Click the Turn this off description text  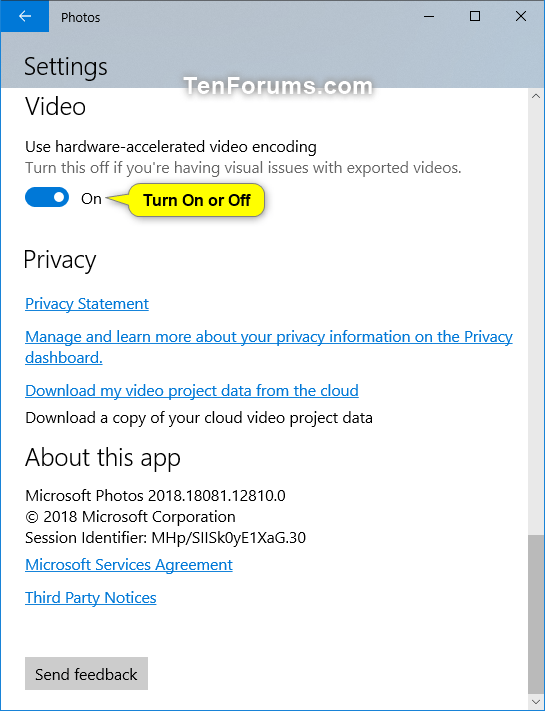coord(243,168)
